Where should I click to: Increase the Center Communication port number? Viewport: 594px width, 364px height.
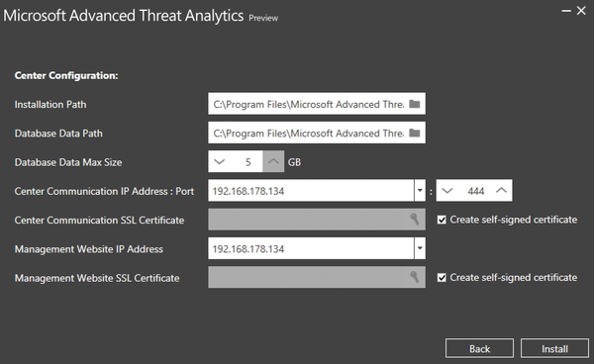click(x=501, y=191)
